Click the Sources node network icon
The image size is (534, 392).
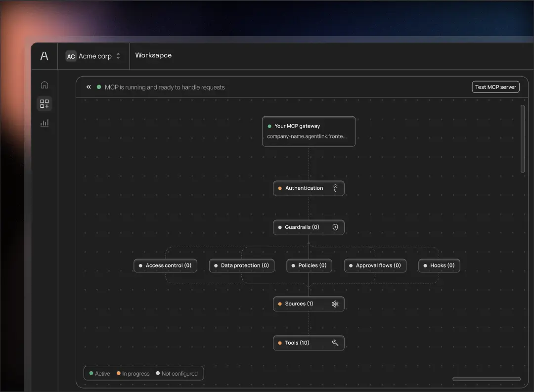pyautogui.click(x=335, y=304)
